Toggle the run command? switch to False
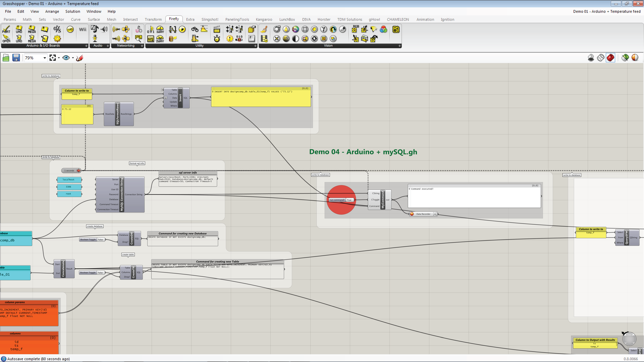 pos(350,200)
